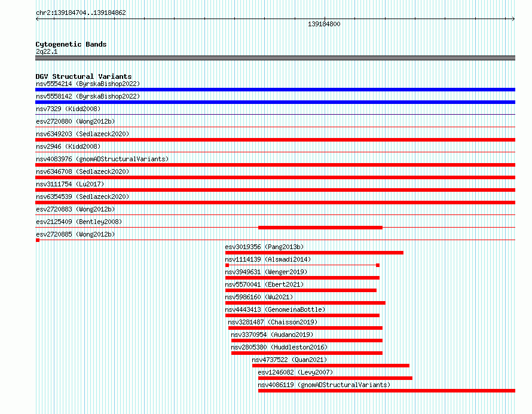This screenshot has height=414, width=532.
Task: Click the left arrow of the ruler
Action: click(x=37, y=19)
